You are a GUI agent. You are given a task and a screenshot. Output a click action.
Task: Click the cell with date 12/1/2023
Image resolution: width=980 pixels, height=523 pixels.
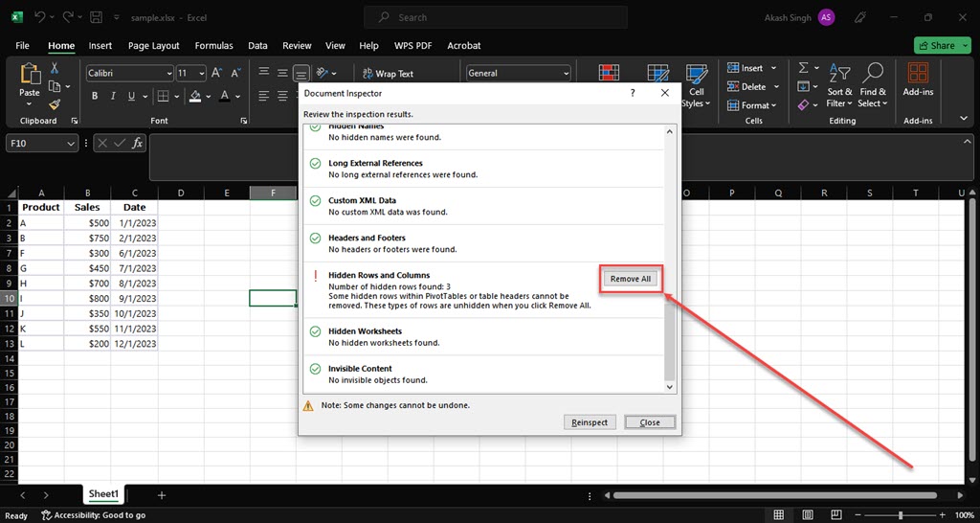[x=134, y=344]
